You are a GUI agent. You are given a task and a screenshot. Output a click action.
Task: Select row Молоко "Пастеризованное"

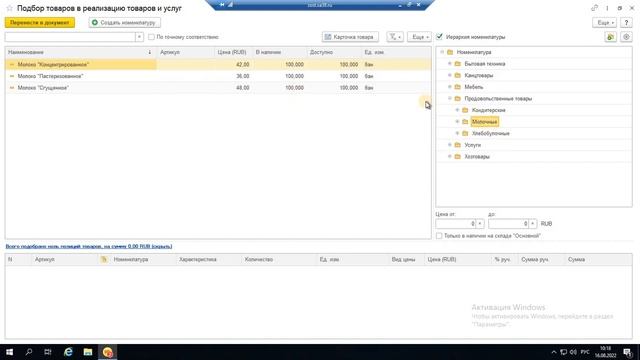(x=218, y=76)
